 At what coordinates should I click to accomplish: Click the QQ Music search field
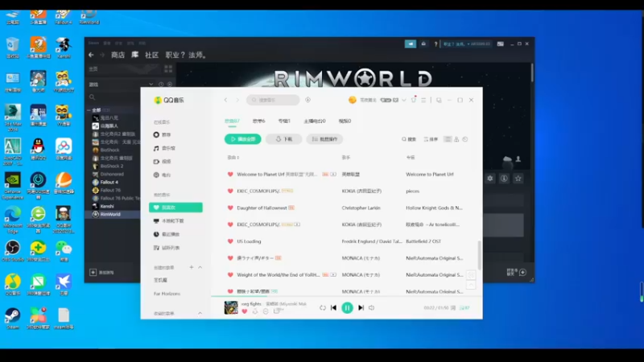[x=273, y=100]
